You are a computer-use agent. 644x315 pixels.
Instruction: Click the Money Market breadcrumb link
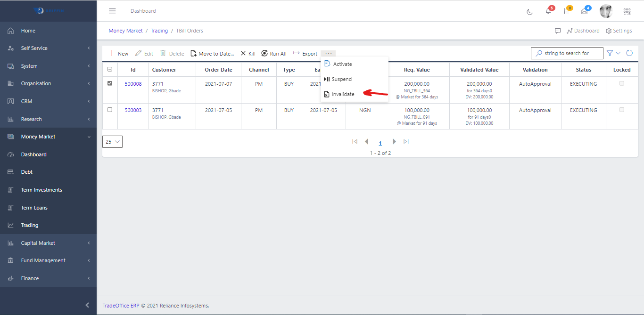[x=125, y=31]
